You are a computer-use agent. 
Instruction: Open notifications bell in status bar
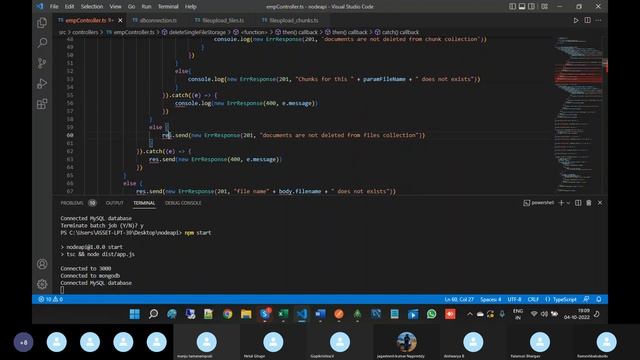tap(599, 299)
